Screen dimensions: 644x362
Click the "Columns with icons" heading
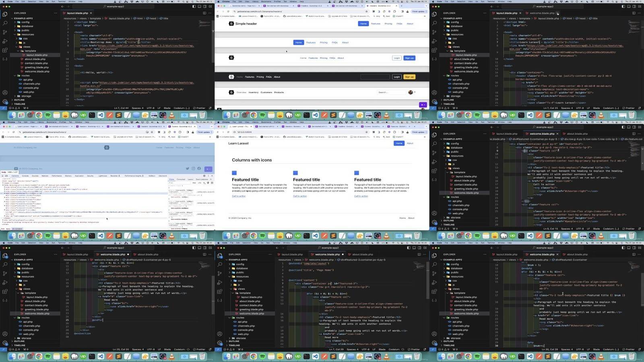(252, 160)
